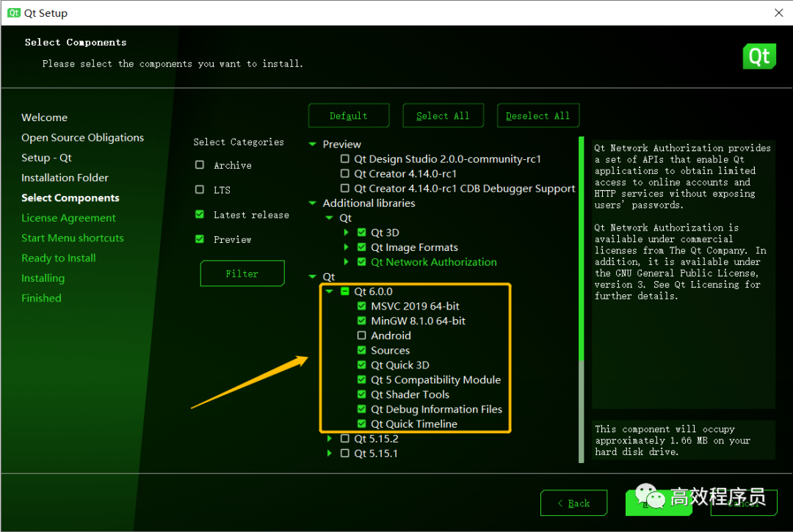
Task: Uncheck Qt 5 Compatibility Module
Action: [x=361, y=379]
